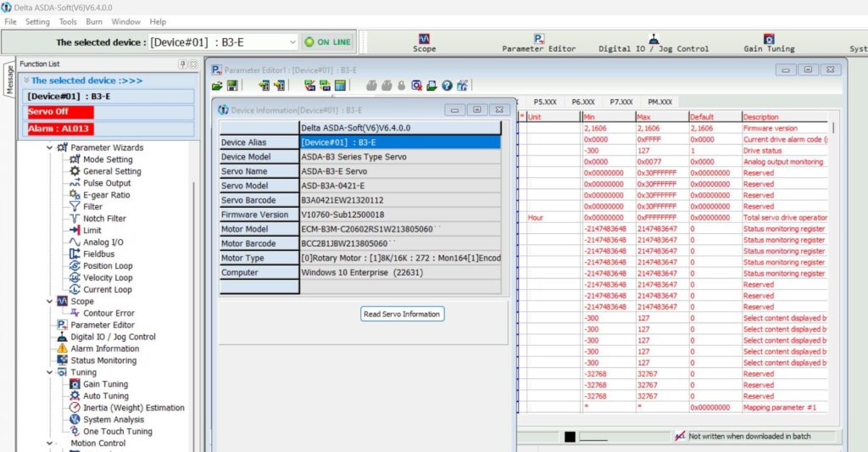Click the Digital IO / Jog Control toolbar icon
This screenshot has width=868, height=452.
pos(654,42)
